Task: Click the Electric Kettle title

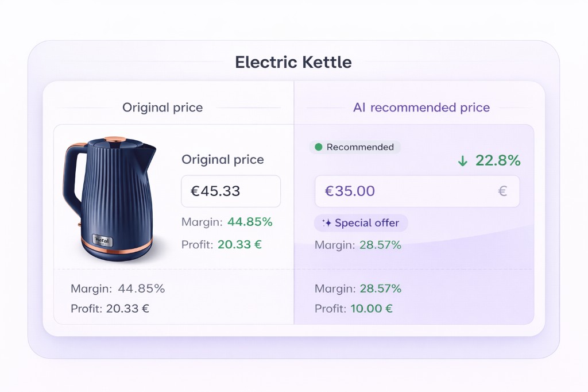Action: click(x=293, y=62)
